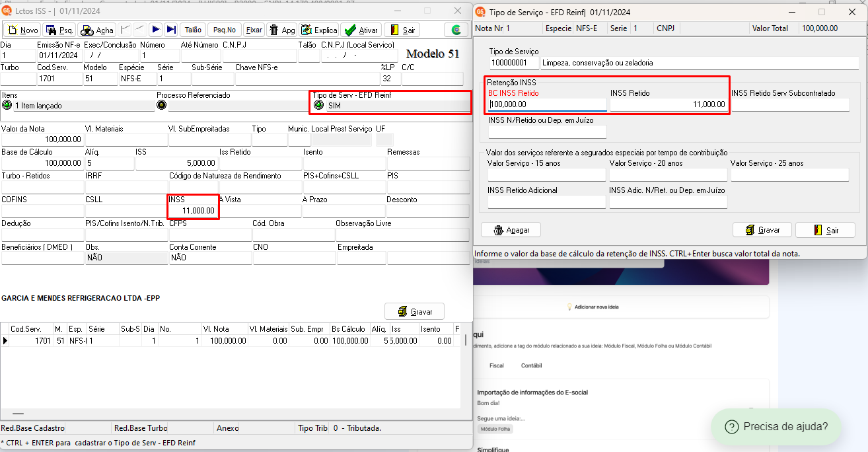Click the BC INSS Retido field

547,104
